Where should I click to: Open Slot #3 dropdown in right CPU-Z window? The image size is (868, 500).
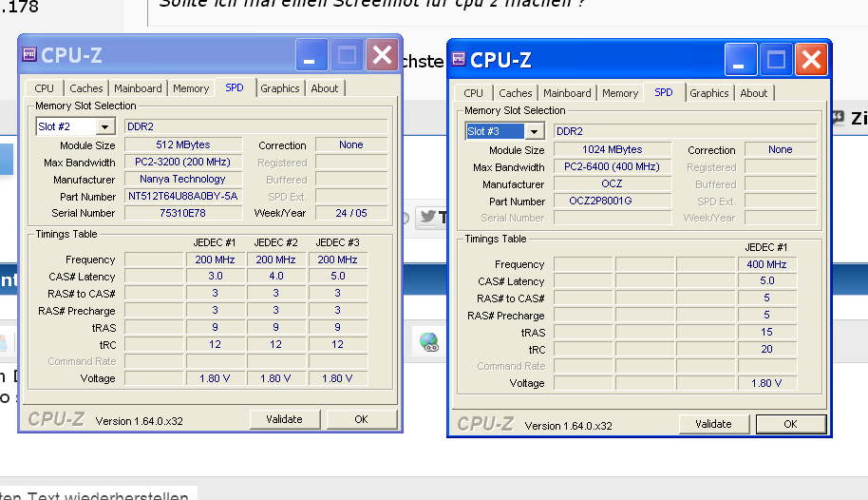[534, 131]
